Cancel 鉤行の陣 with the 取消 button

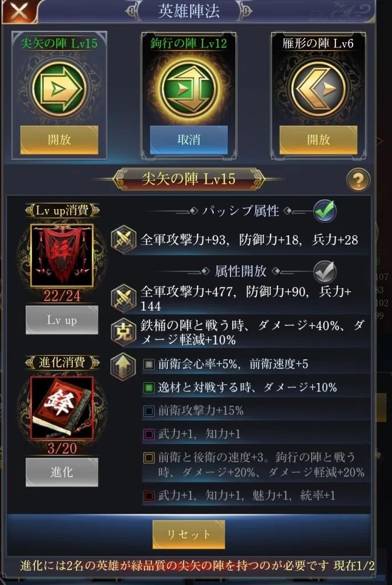pos(189,140)
